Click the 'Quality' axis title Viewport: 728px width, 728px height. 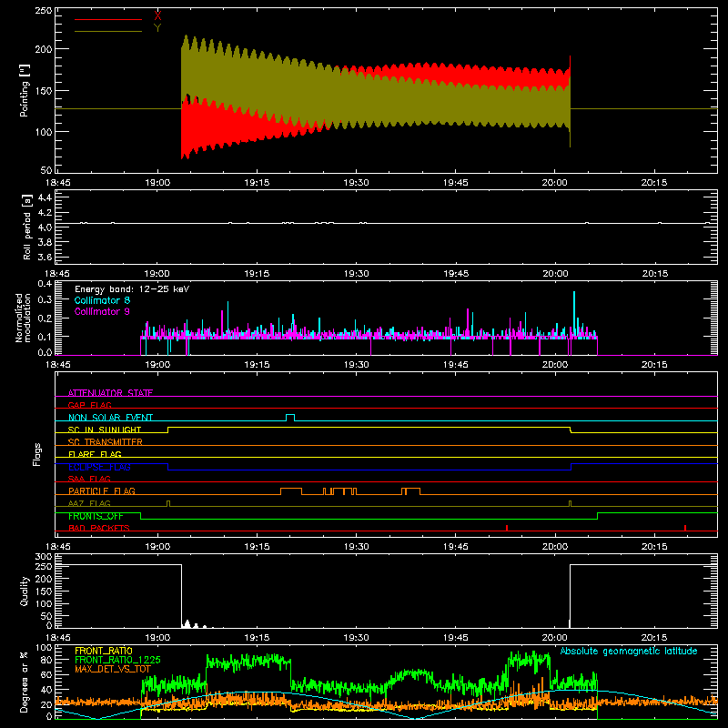click(25, 591)
